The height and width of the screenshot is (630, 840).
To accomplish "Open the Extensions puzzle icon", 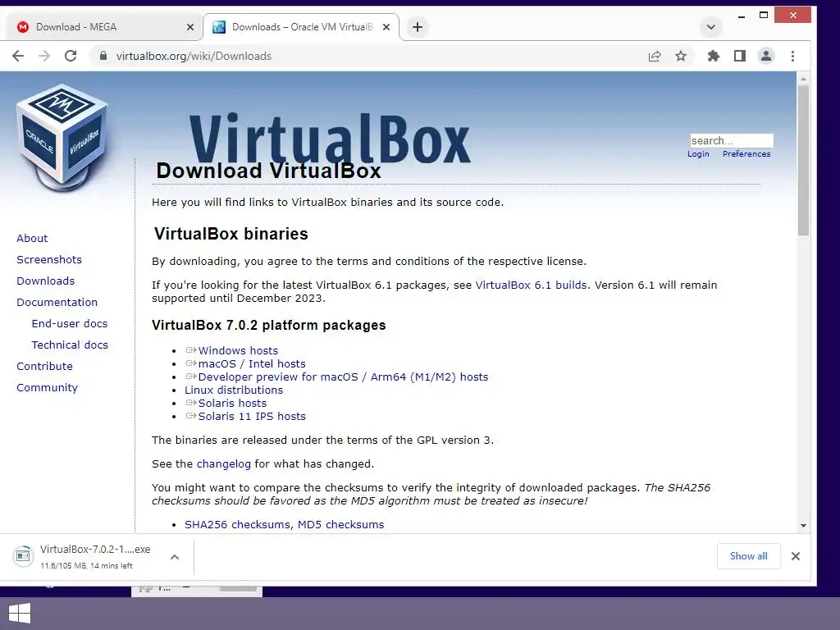I will click(x=713, y=56).
